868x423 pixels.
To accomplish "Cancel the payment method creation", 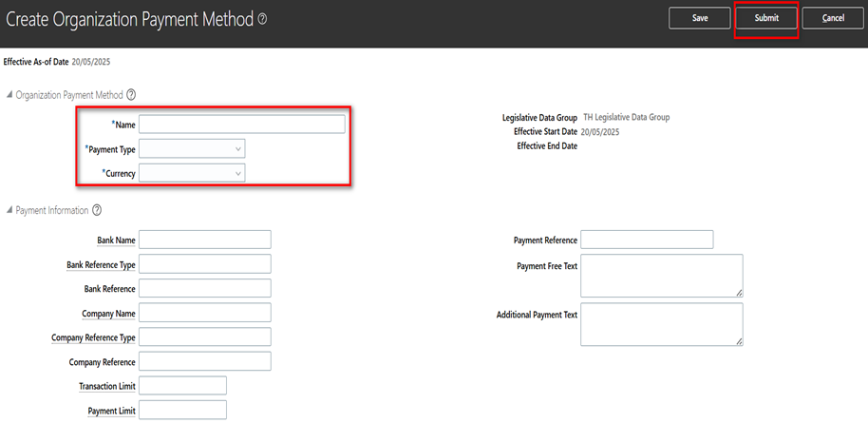I will click(x=833, y=18).
